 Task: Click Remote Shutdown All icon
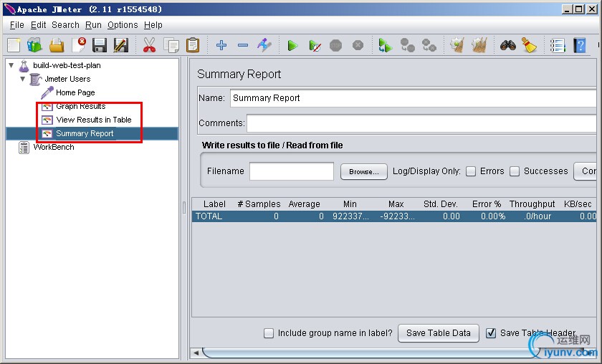coord(429,45)
